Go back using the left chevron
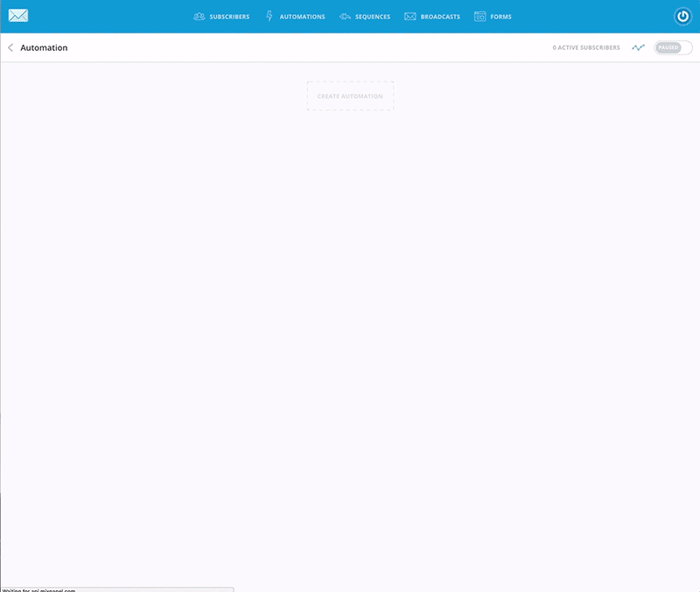Screen dimensions: 700x592 point(10,47)
